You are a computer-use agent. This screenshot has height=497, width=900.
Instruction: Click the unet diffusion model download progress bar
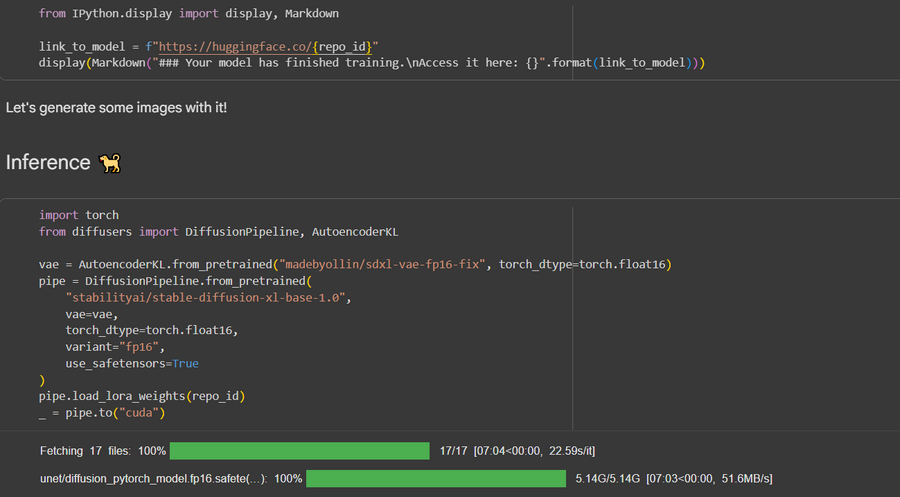(x=435, y=479)
